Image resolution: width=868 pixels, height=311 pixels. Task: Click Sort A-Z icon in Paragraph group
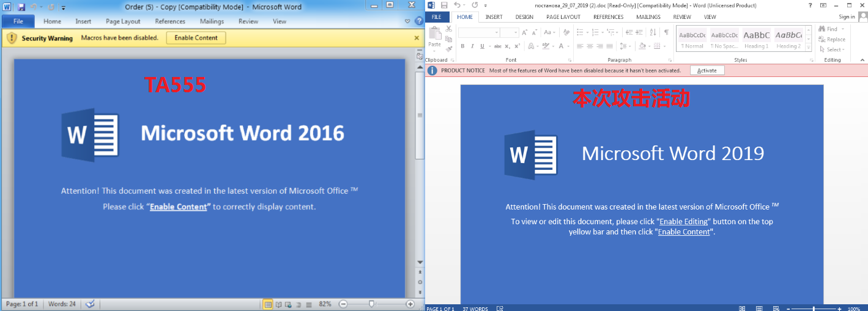[653, 32]
